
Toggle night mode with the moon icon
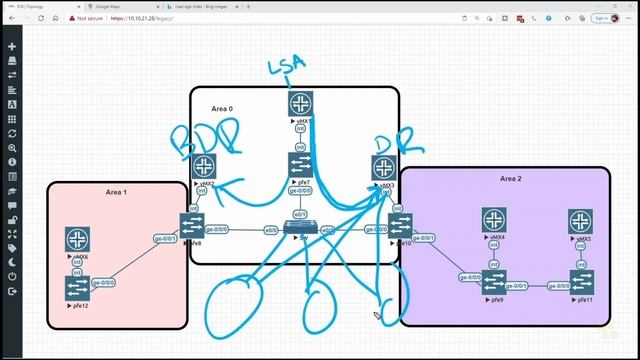pos(12,262)
